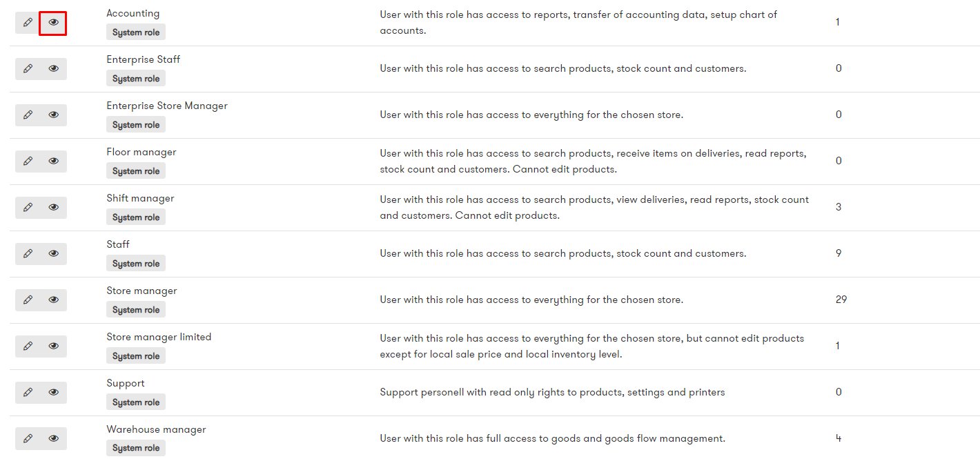
Task: Open Warehouse manager user count 4
Action: [x=839, y=438]
